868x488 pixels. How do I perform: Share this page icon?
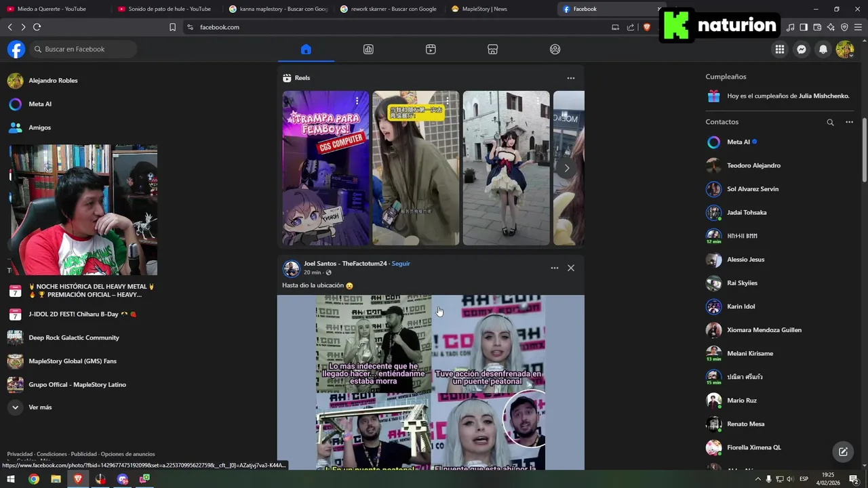(631, 27)
